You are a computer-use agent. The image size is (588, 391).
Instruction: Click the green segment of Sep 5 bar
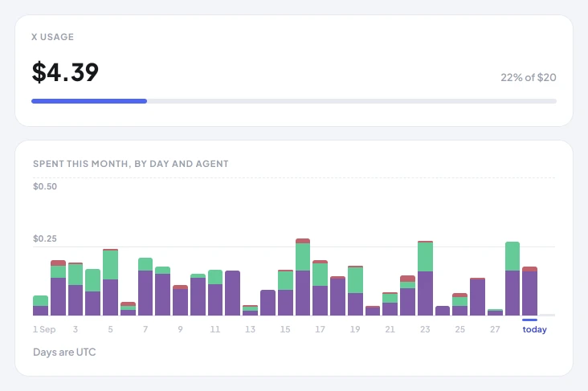[x=110, y=265]
